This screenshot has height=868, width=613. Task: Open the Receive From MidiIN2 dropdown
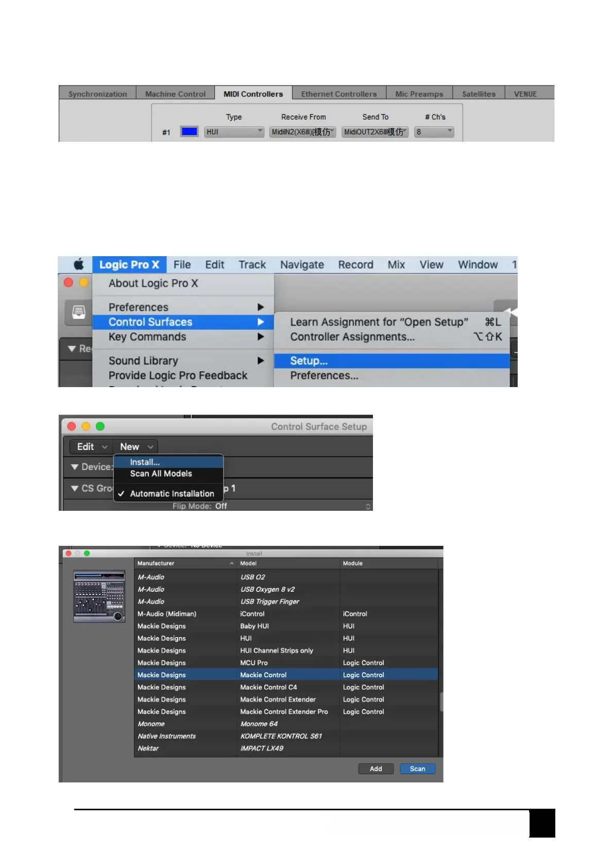[x=302, y=132]
